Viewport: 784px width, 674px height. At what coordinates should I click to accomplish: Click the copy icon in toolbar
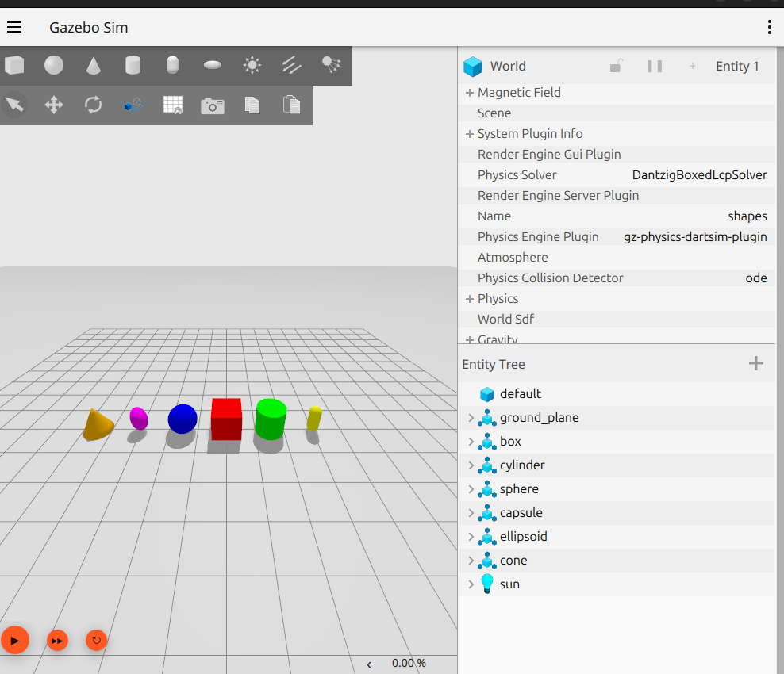[x=252, y=105]
